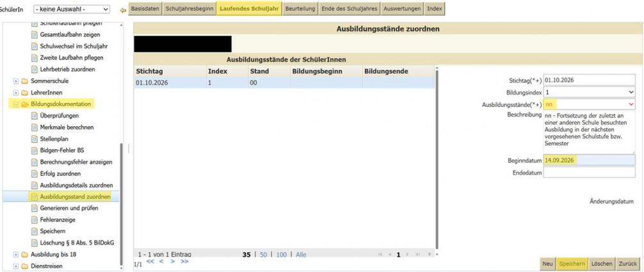Viewport: 644px width, 272px height.
Task: Open the SchülerIn 'keine Auswahl' dropdown
Action: click(x=72, y=9)
